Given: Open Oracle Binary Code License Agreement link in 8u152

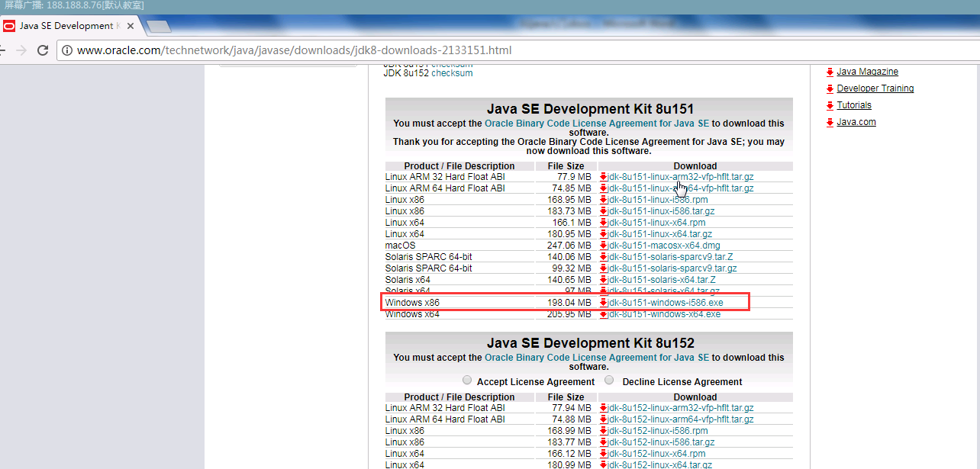Looking at the screenshot, I should click(x=597, y=358).
